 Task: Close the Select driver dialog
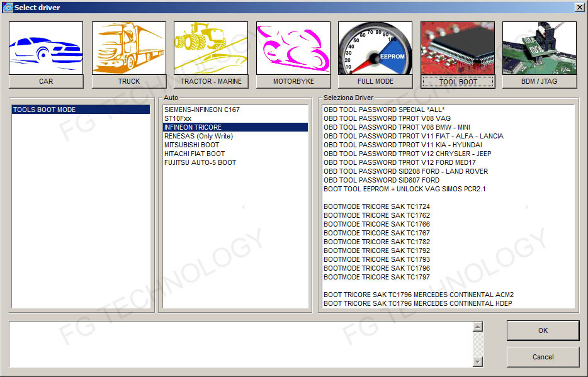579,7
